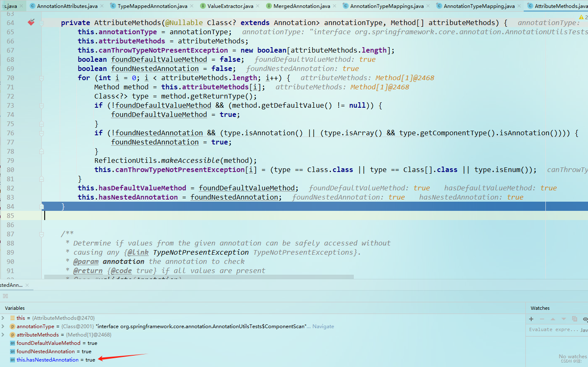Open the watches view options eye icon
Screen dimensions: 588x367
coord(585,319)
